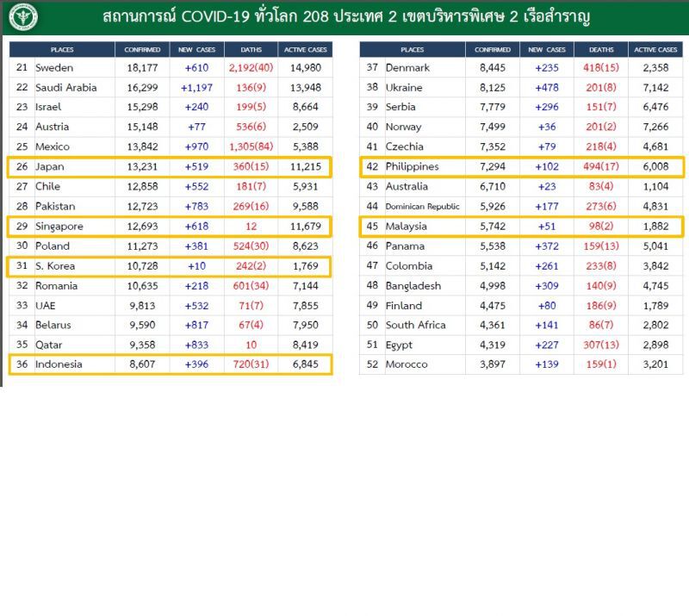Screen dimensions: 689x616
Task: Click the Denmark country name
Action: 407,68
